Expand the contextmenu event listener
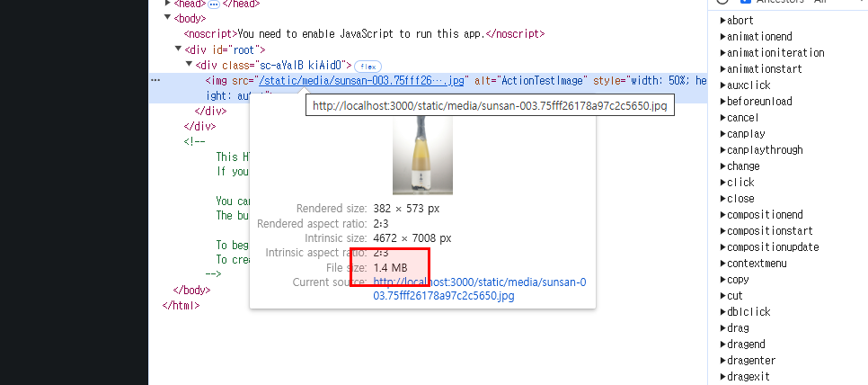 click(723, 264)
